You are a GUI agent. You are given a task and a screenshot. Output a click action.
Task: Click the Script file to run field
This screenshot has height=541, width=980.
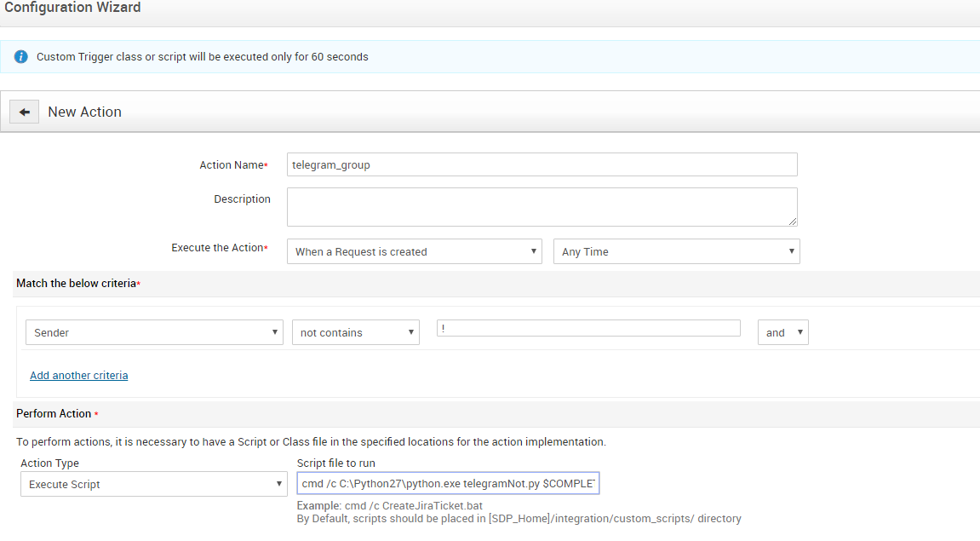pyautogui.click(x=448, y=484)
